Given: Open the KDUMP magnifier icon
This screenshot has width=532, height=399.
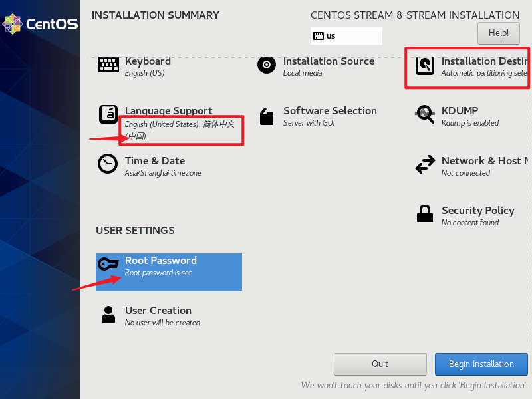Looking at the screenshot, I should pyautogui.click(x=425, y=114).
